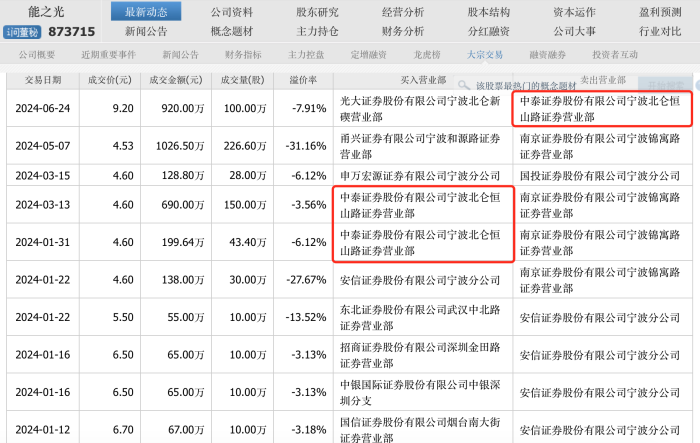This screenshot has height=443, width=700.
Task: Open the 分红融资 tab
Action: [x=488, y=31]
